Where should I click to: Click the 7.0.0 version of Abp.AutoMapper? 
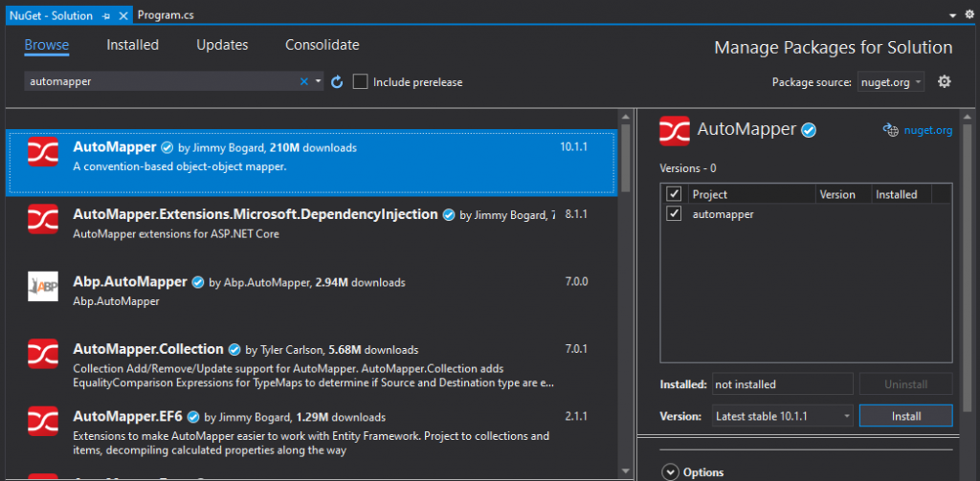576,282
